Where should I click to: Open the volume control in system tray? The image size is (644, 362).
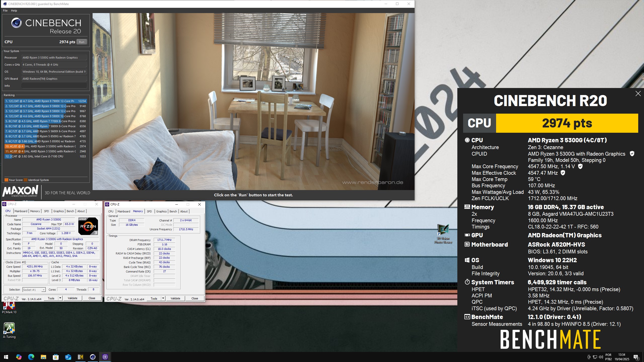point(601,357)
